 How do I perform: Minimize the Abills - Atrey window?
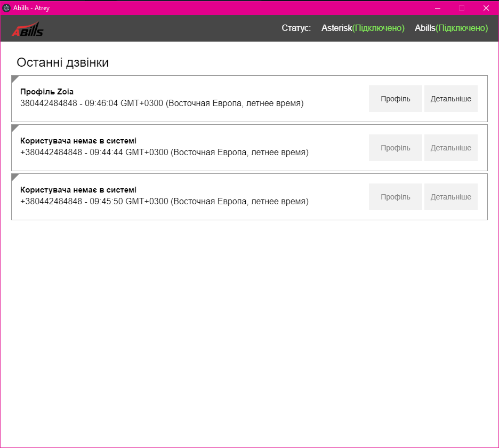coord(437,7)
